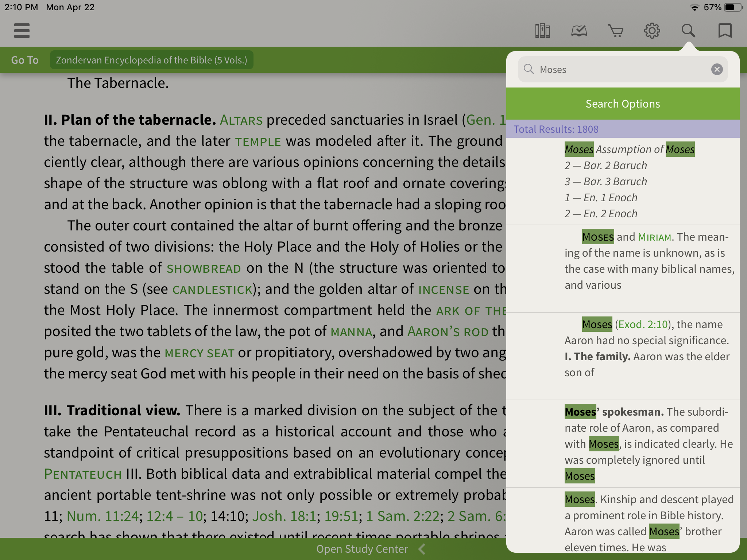Check the battery status indicator
747x560 pixels.
(x=733, y=7)
